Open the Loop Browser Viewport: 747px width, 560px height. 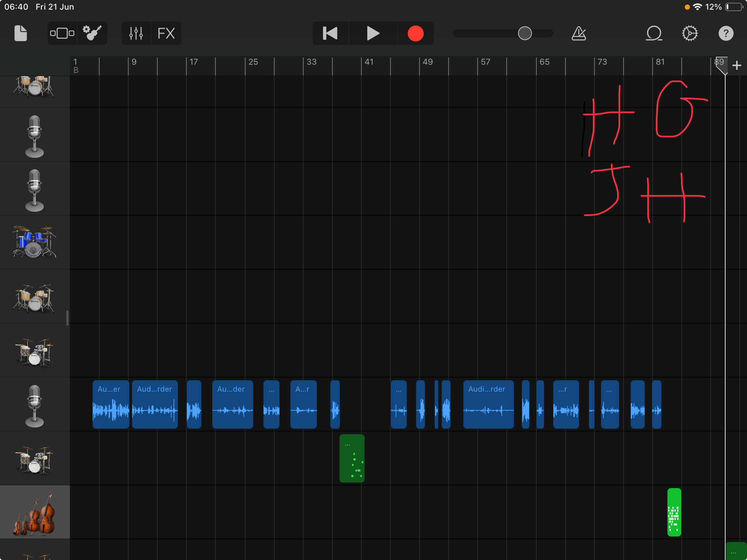(654, 34)
